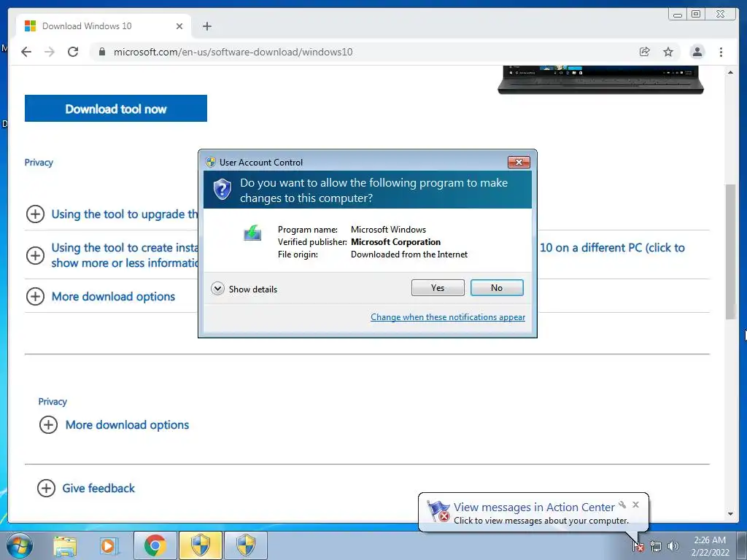Click the UAC shield question mark icon
Screen dimensions: 747x560
pos(222,189)
